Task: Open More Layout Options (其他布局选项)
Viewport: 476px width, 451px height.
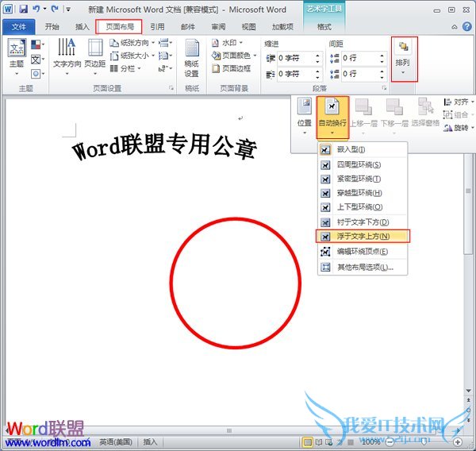Action: click(363, 268)
